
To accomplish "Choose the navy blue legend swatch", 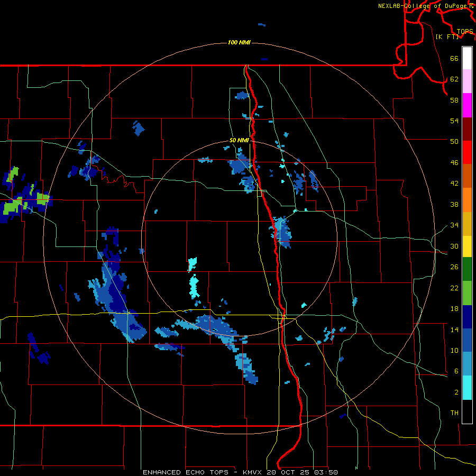I will tap(467, 317).
